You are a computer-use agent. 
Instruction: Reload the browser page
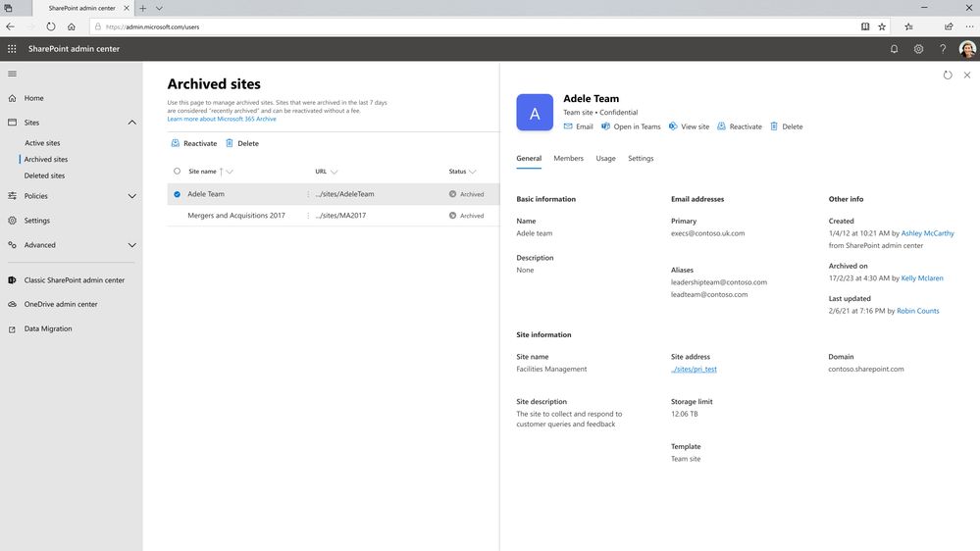(x=51, y=26)
